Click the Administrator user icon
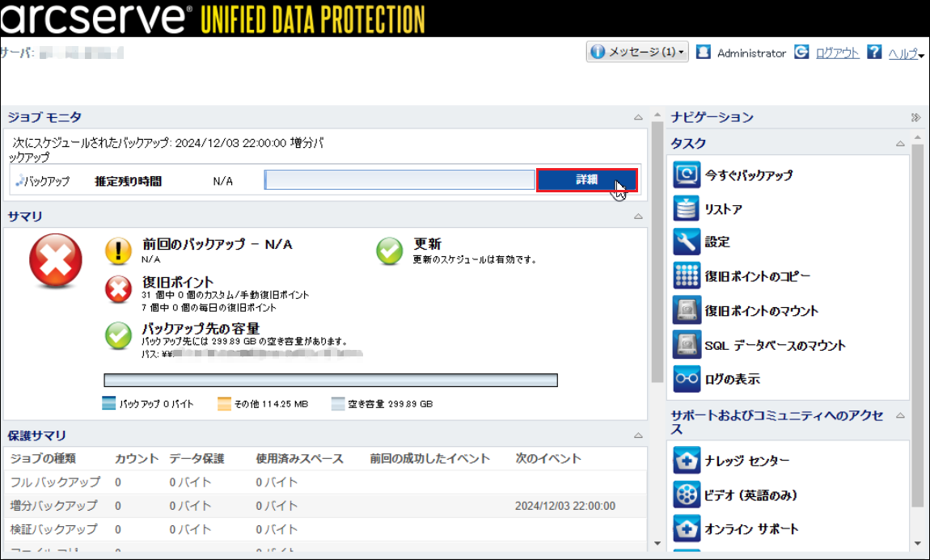Viewport: 930px width, 560px height. (704, 53)
